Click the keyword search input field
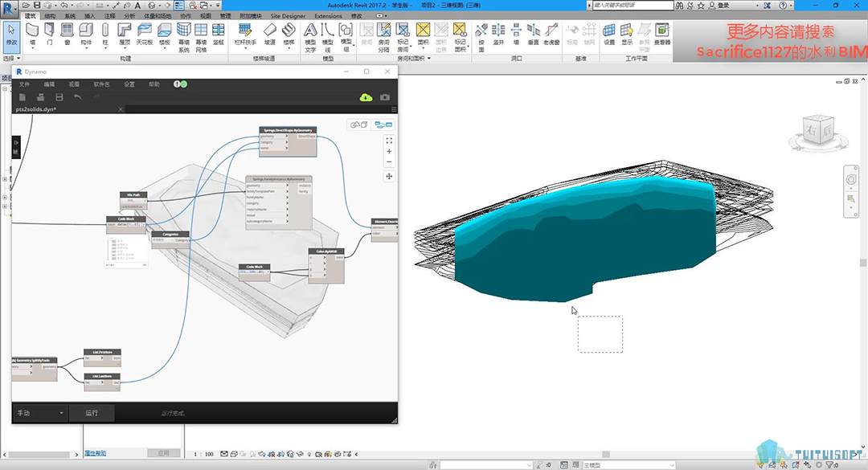 (631, 5)
